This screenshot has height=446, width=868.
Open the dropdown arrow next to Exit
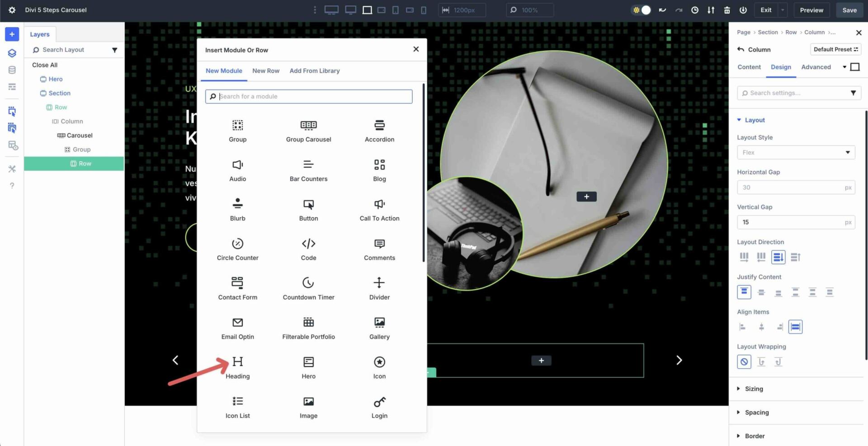783,10
